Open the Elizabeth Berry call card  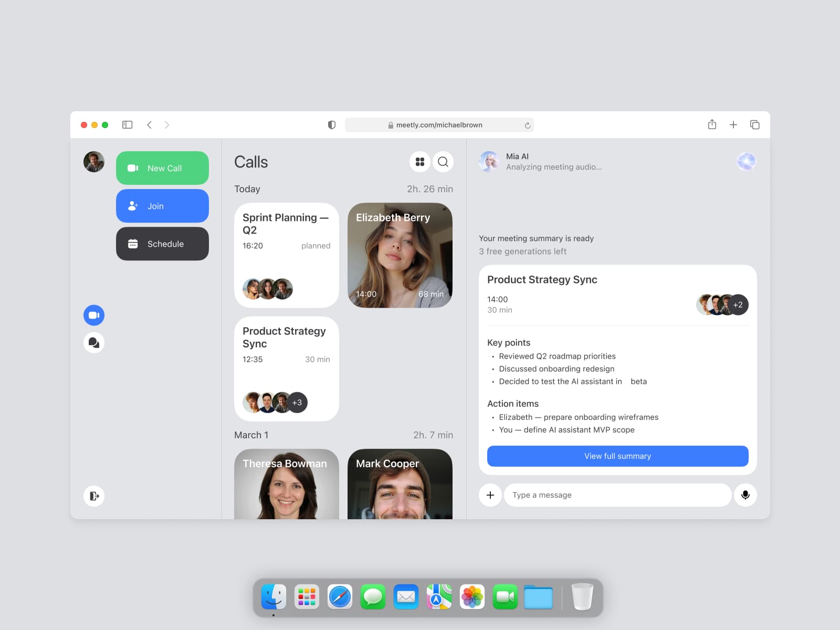pos(400,256)
